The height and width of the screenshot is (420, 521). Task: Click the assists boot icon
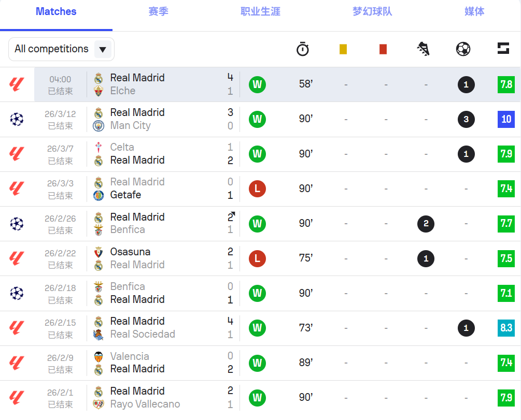423,49
